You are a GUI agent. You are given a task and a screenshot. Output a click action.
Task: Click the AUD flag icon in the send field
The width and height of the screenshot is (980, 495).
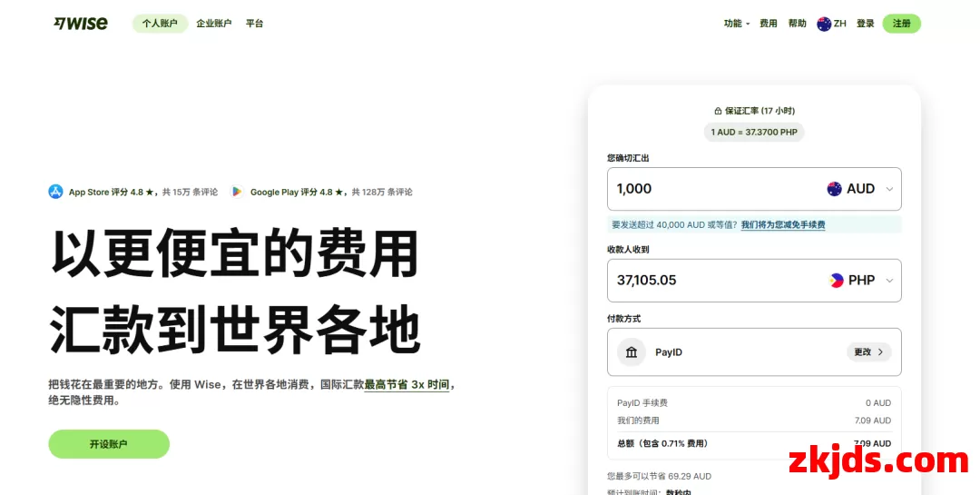(x=835, y=188)
